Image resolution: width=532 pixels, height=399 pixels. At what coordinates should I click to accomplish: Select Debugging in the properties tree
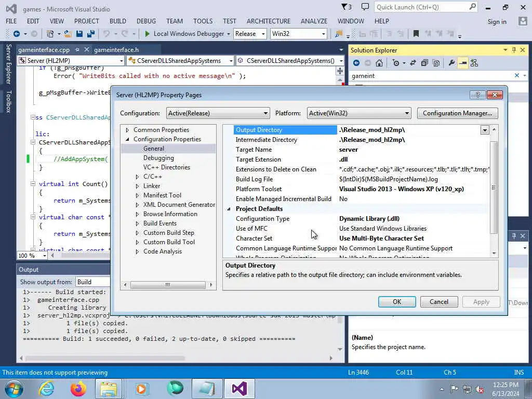tap(158, 158)
